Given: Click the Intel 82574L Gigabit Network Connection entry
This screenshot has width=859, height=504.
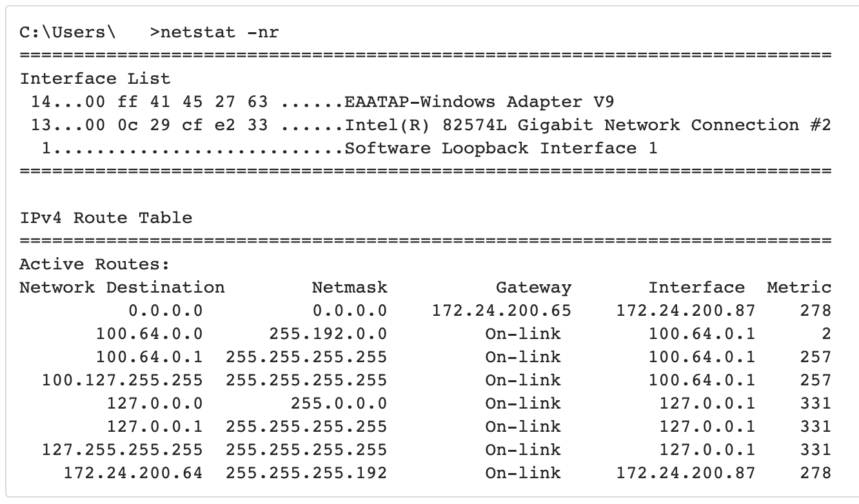Looking at the screenshot, I should tap(587, 125).
